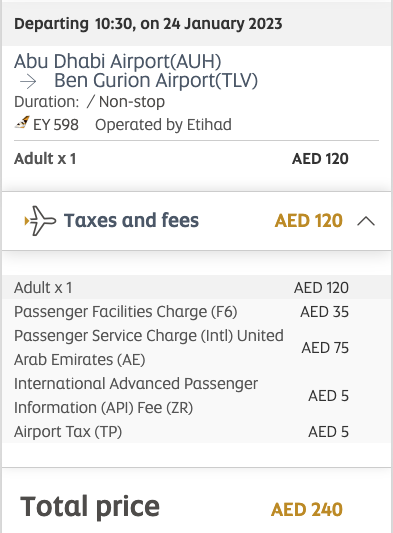Open the Abu Dhabi Airport(AUH) link

118,61
